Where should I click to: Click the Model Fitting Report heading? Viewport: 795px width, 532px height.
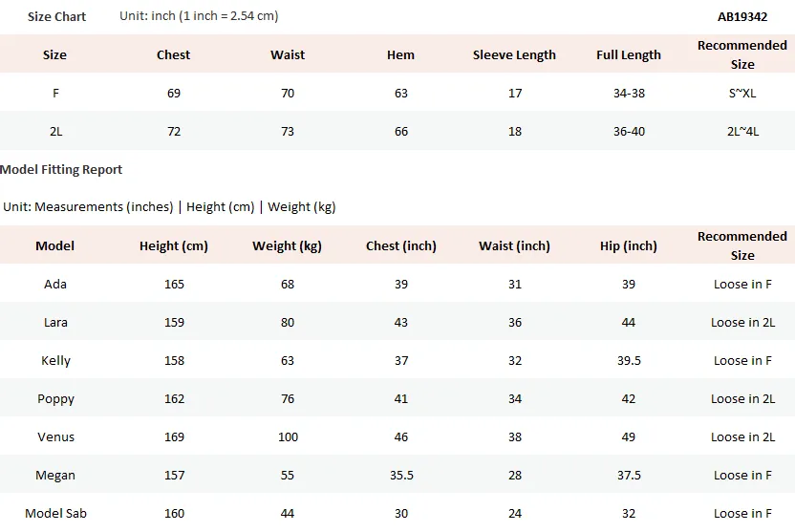(x=61, y=170)
